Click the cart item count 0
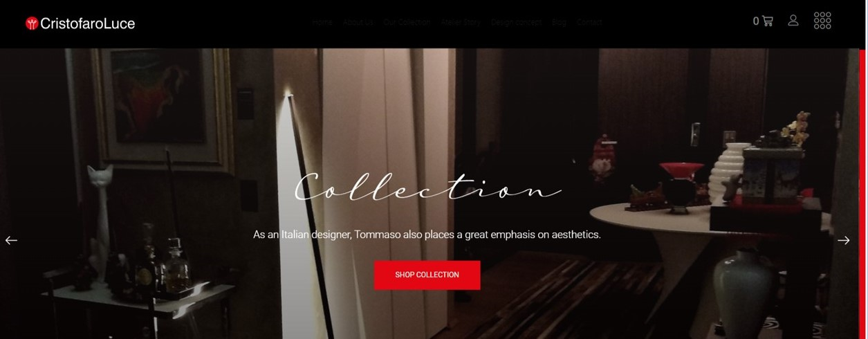 (756, 21)
